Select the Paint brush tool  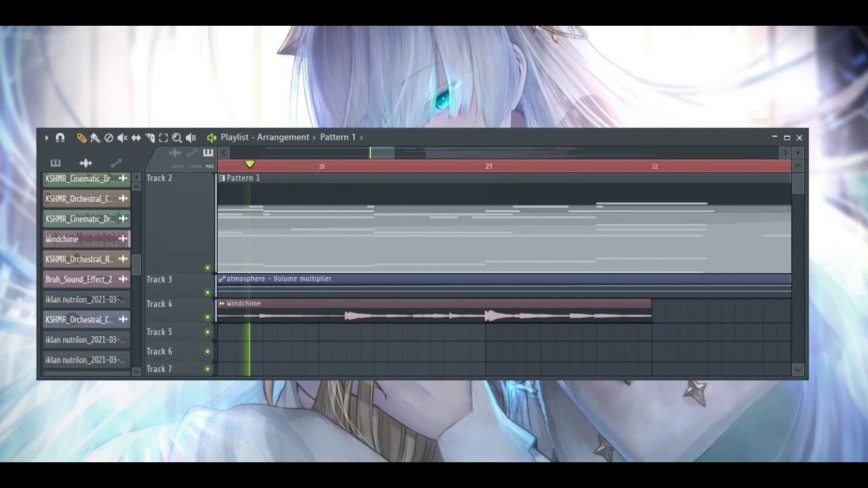click(x=95, y=138)
